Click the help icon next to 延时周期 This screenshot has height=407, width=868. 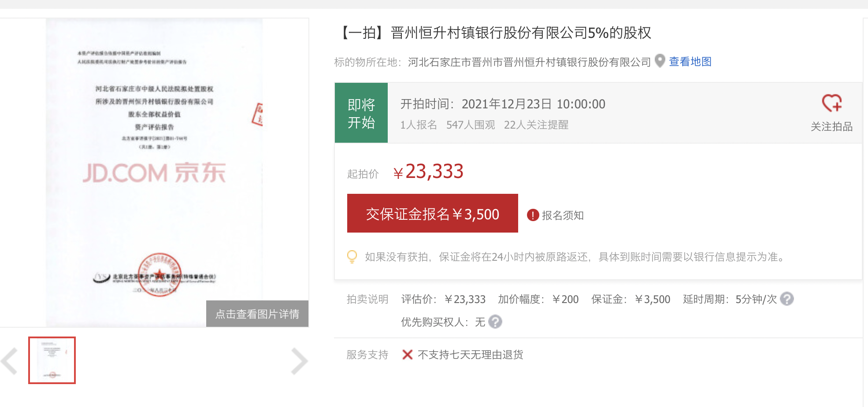(x=786, y=299)
